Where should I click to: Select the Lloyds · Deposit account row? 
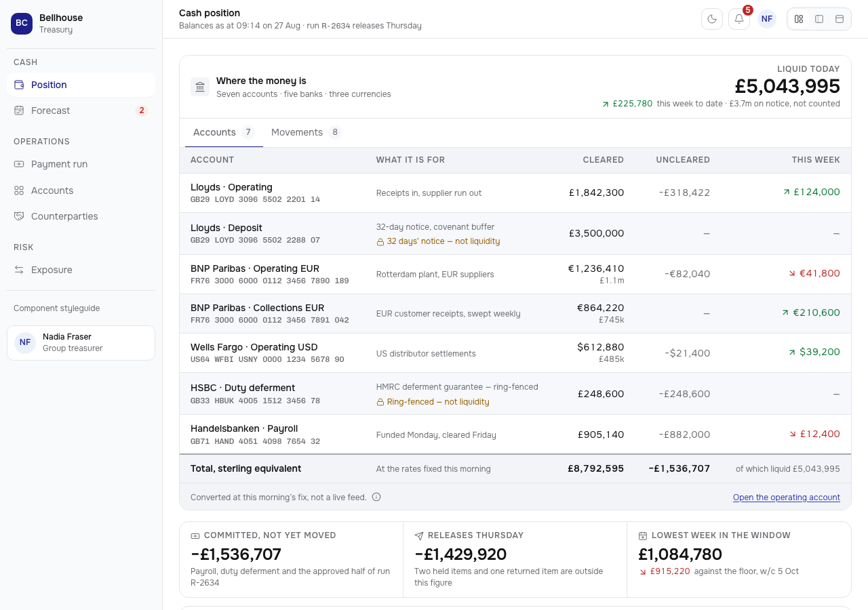click(x=515, y=233)
